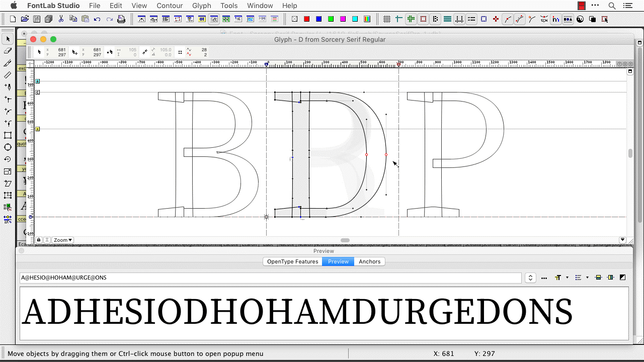Cycle the preview sample text with the arrows button
Viewport: 644px width, 362px height.
click(x=530, y=277)
